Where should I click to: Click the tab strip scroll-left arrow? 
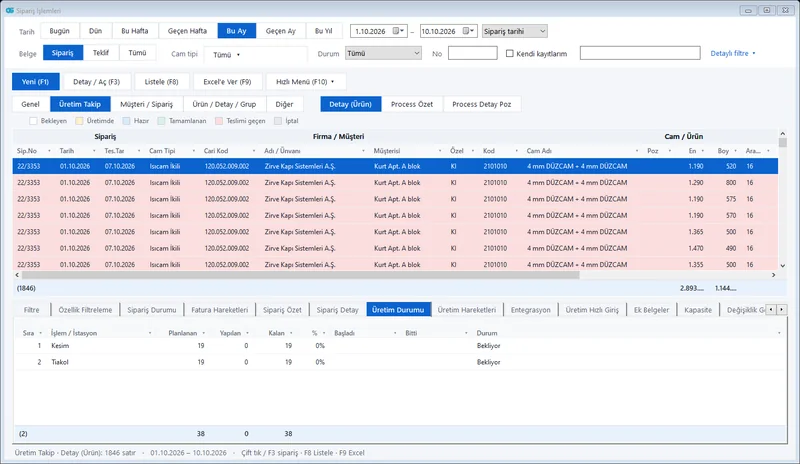pos(771,309)
